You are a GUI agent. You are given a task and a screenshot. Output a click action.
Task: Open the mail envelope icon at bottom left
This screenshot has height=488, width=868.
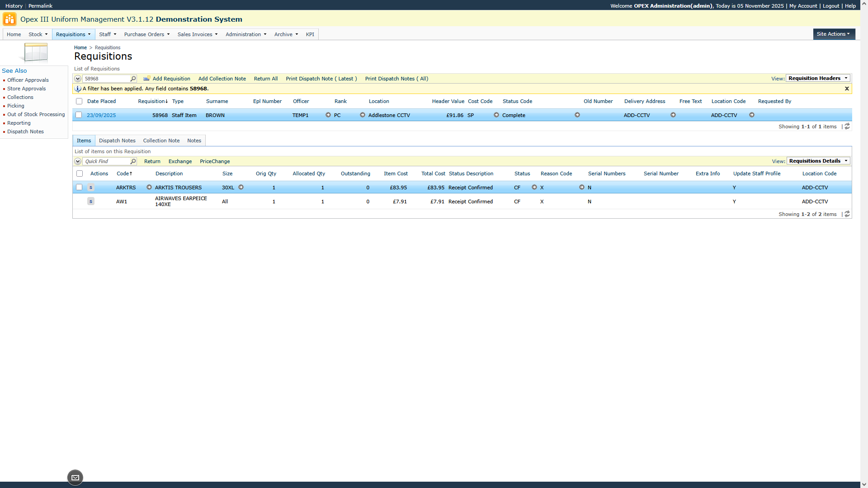coord(75,478)
